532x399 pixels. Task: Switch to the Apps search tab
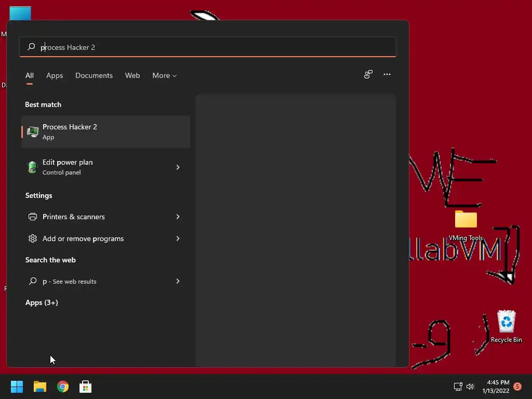point(55,75)
